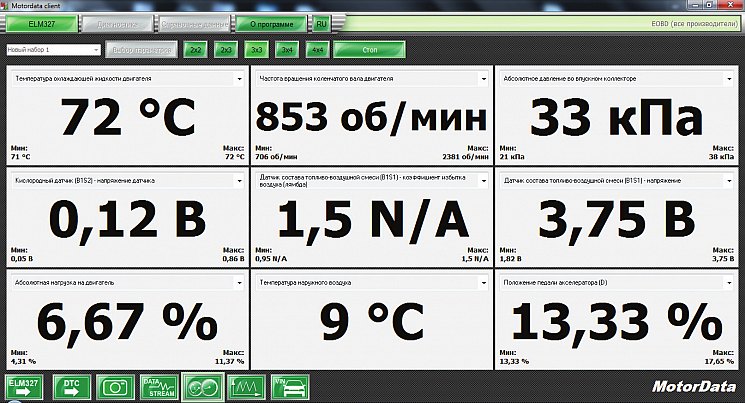
Task: Open the DTC trouble codes icon
Action: pos(72,387)
